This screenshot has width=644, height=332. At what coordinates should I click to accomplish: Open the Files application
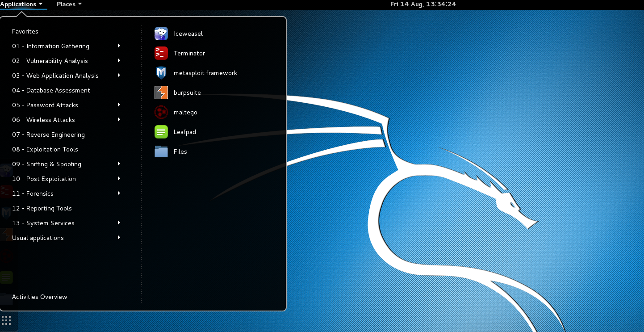(180, 151)
